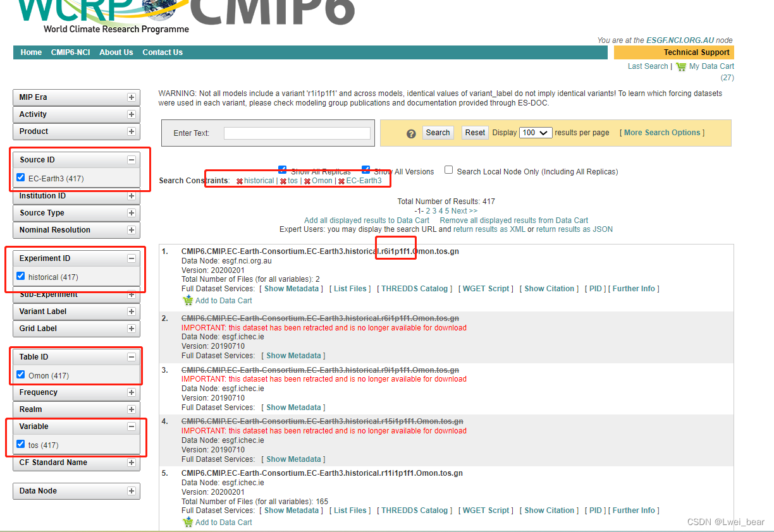Remove the EC-Earth3 search constraint
This screenshot has height=532, width=774.
[341, 181]
